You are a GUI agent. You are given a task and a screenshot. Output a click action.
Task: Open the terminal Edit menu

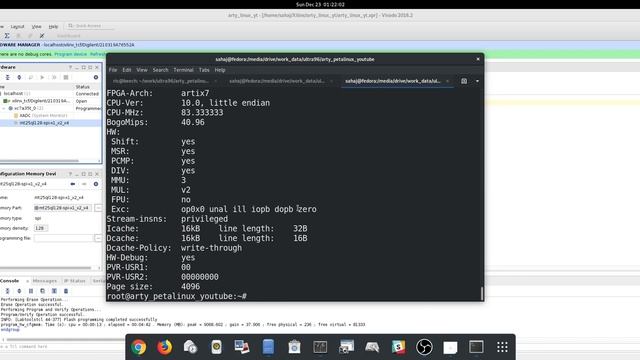[127, 70]
